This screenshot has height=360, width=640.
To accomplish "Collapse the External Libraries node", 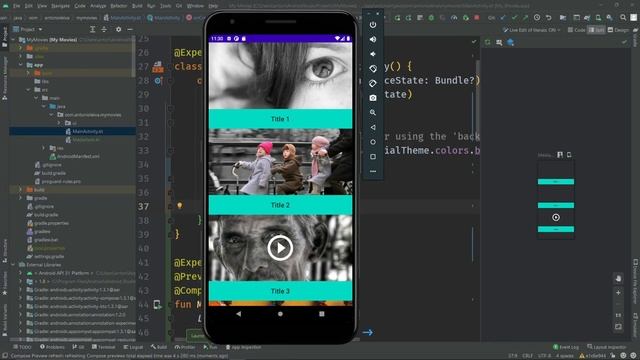I will (x=14, y=264).
